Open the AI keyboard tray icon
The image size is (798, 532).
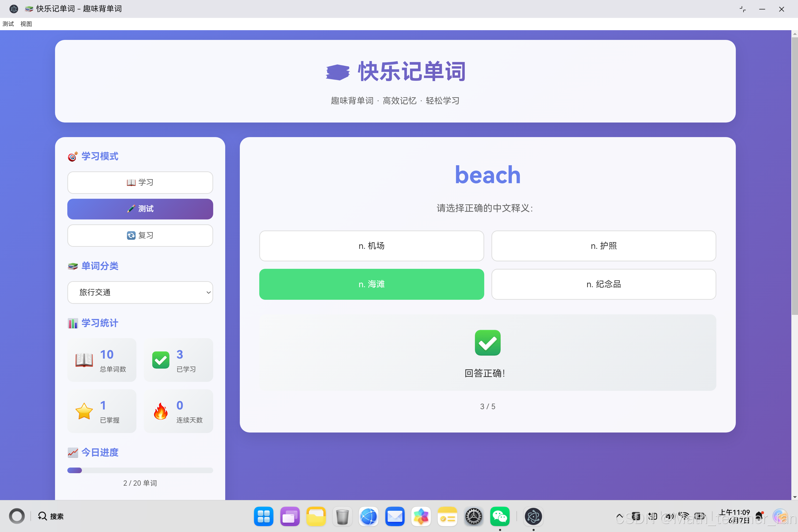click(652, 516)
